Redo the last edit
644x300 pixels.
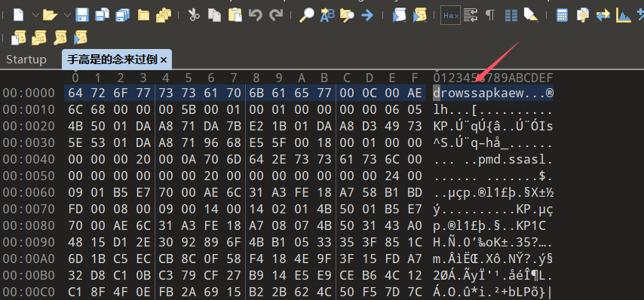coord(275,16)
